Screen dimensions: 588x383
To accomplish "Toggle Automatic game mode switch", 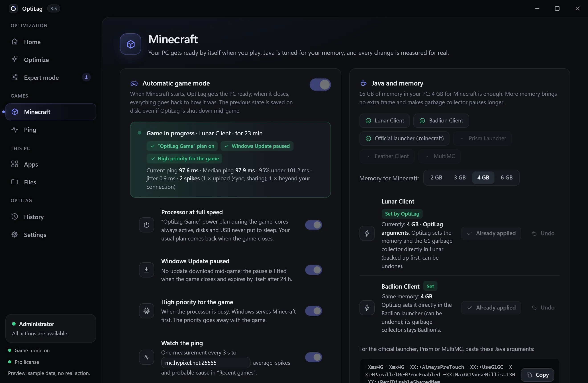I will (320, 85).
